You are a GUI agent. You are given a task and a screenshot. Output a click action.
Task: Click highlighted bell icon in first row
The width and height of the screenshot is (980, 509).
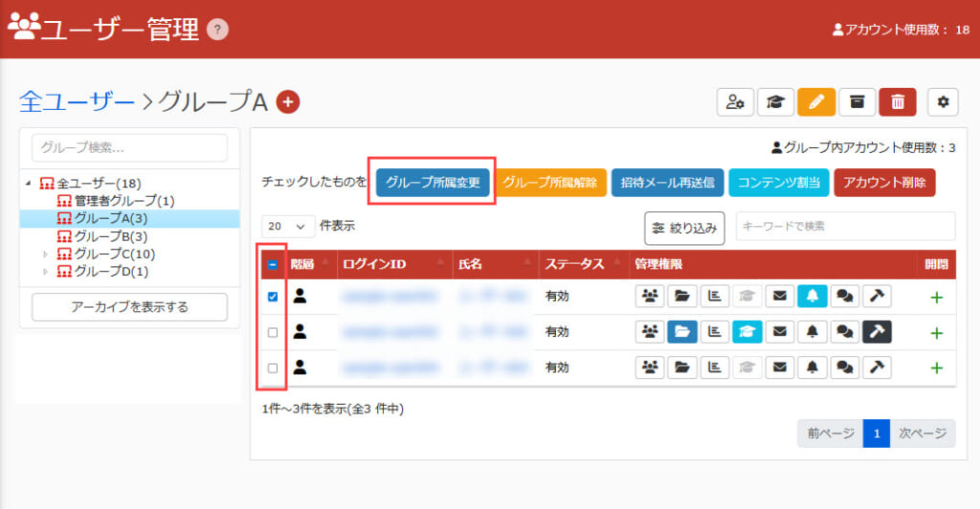[x=812, y=297]
